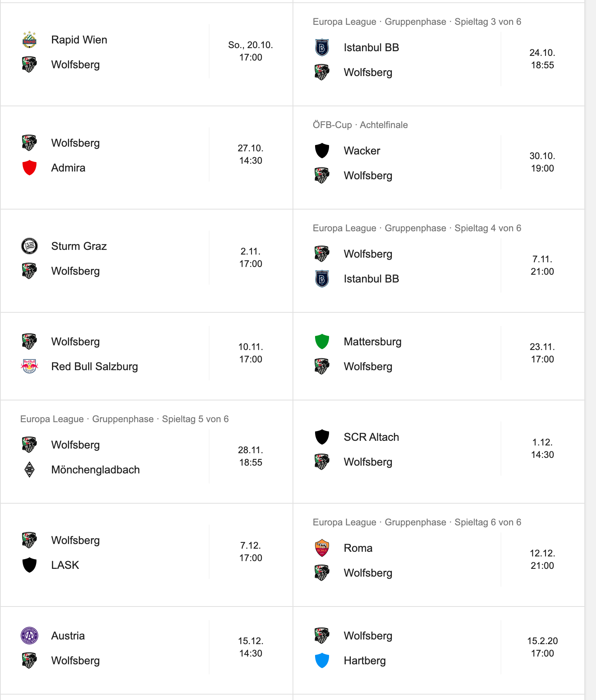Click the Mönchengladbach diamond crest
Image resolution: width=596 pixels, height=700 pixels.
pyautogui.click(x=29, y=470)
